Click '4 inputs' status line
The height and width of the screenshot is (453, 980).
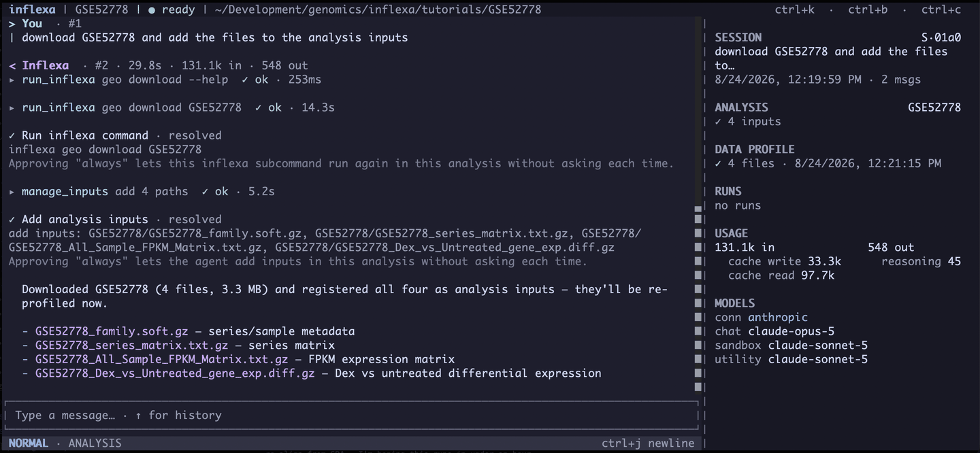(x=748, y=121)
